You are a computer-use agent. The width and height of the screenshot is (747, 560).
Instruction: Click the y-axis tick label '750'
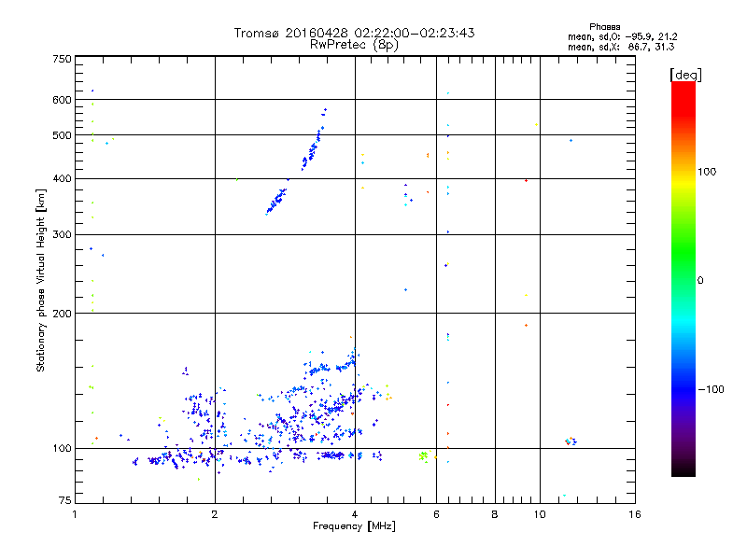62,59
